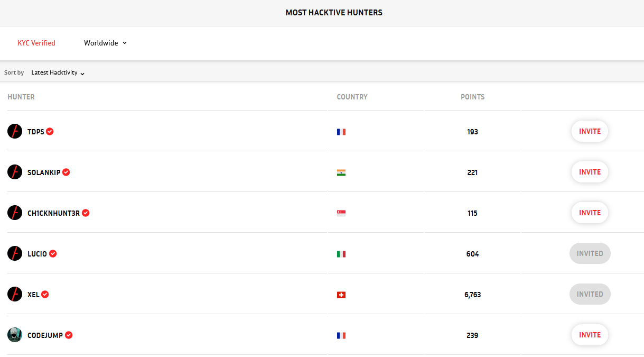Click CH1CKNHUNT3R's red verified checkmark
The image size is (644, 357).
tap(86, 213)
